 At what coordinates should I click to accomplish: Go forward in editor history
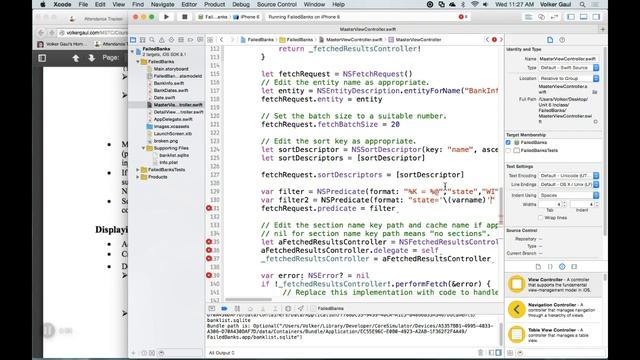(x=232, y=40)
